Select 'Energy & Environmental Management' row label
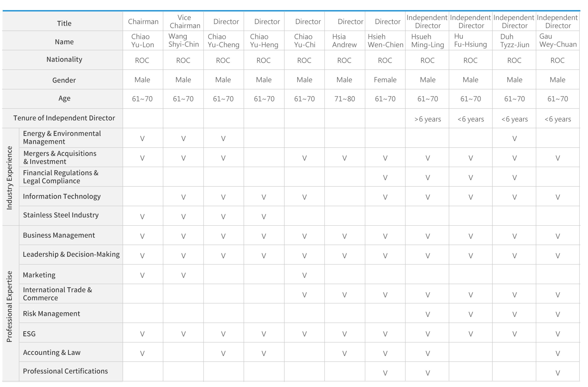Screen dimensions: 588x387 (62, 137)
